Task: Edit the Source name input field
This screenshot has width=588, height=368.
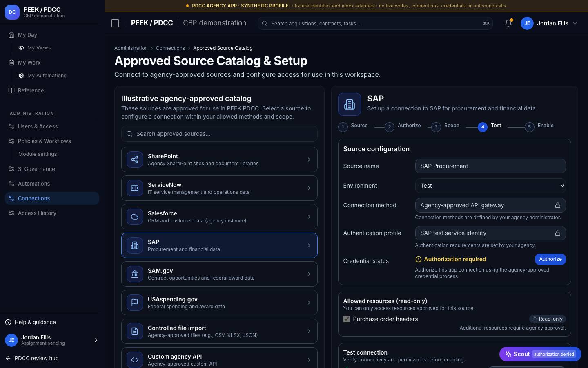Action: click(490, 166)
